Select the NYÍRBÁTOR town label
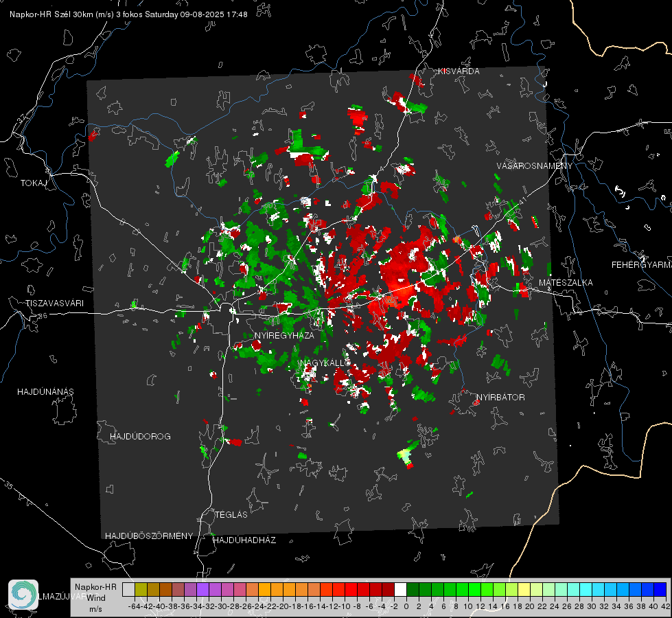 point(500,397)
